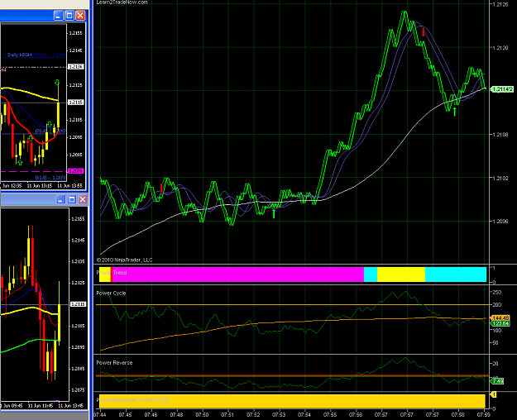Image resolution: width=517 pixels, height=420 pixels.
Task: Click 07:59 on the main time axis
Action: pyautogui.click(x=483, y=414)
